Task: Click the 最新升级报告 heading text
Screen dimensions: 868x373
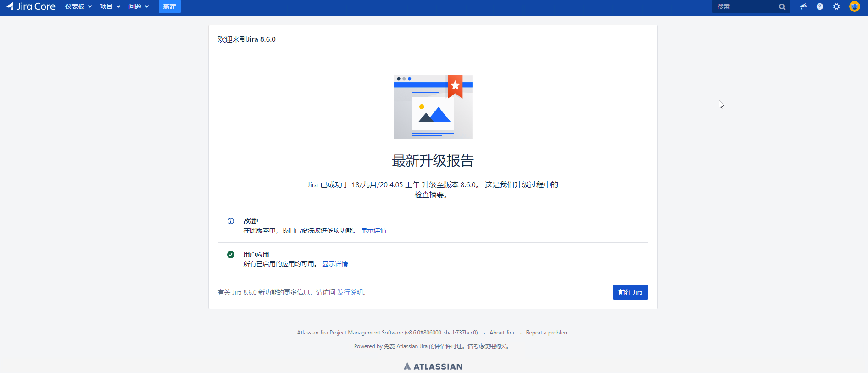Action: tap(433, 161)
